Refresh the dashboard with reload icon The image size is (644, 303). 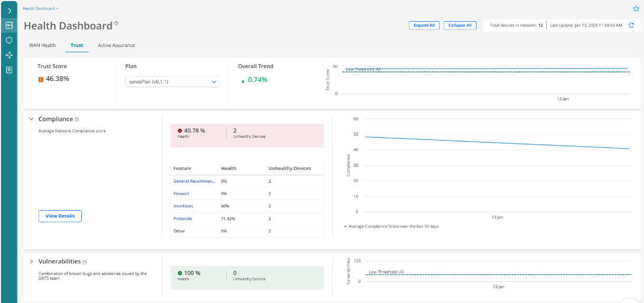tap(631, 25)
